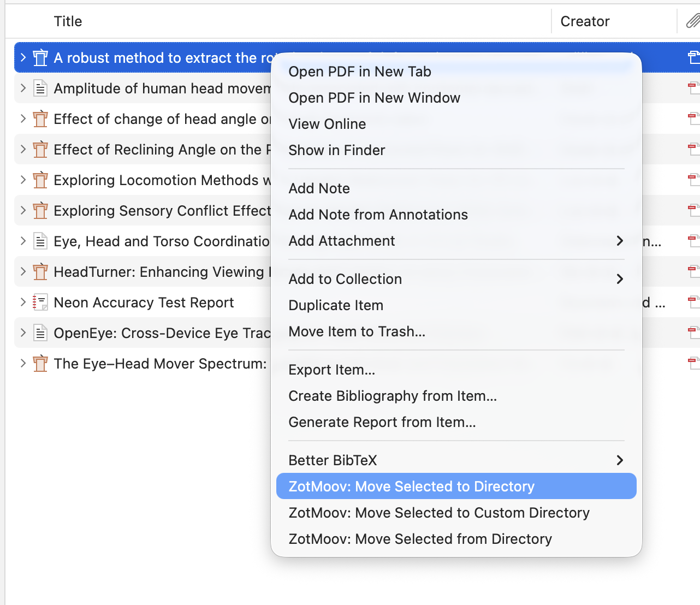700x605 pixels.
Task: Choose 'Open PDF in New Tab'
Action: [456, 72]
